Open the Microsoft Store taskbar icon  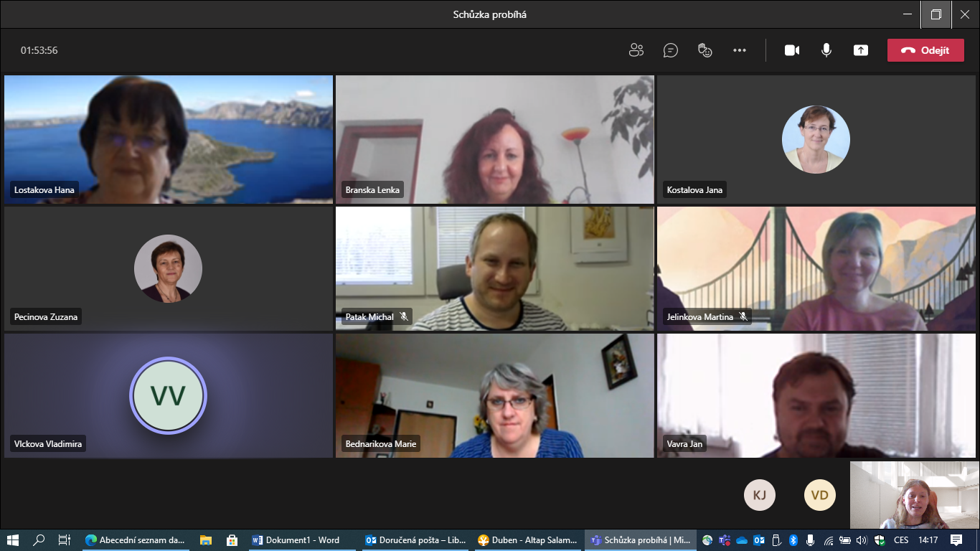pyautogui.click(x=232, y=540)
